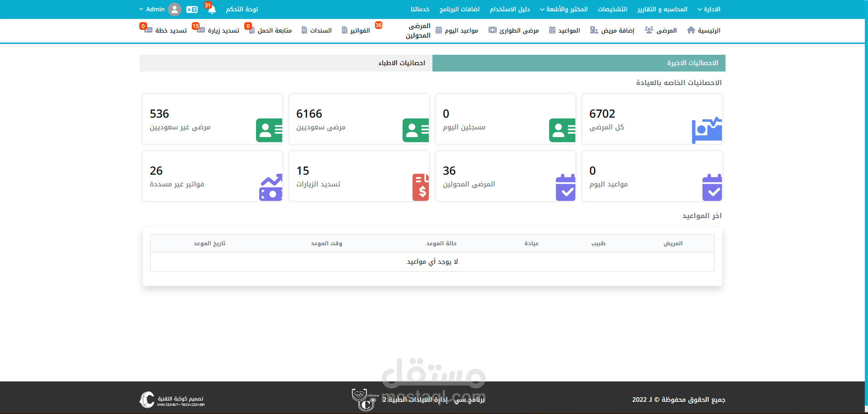Click the ID card icon in مسجلين اليوم card
This screenshot has width=868, height=414.
[562, 130]
